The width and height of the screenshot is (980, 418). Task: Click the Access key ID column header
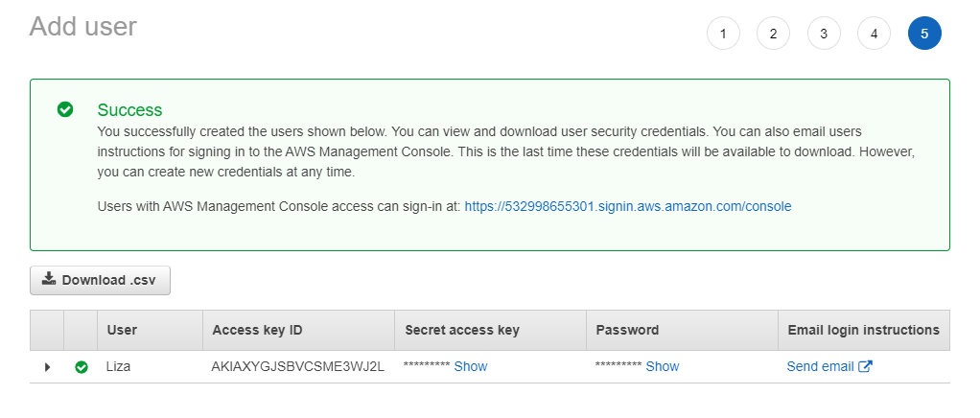(257, 330)
